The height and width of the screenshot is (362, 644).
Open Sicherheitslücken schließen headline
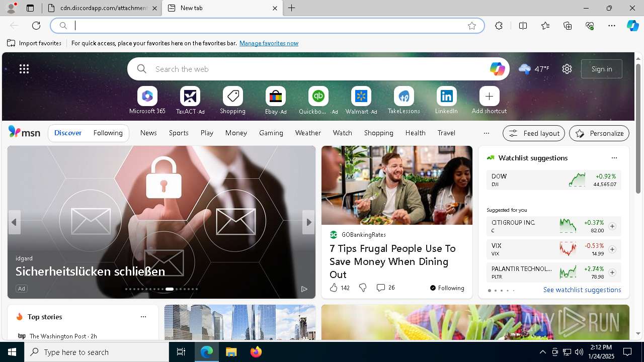90,271
